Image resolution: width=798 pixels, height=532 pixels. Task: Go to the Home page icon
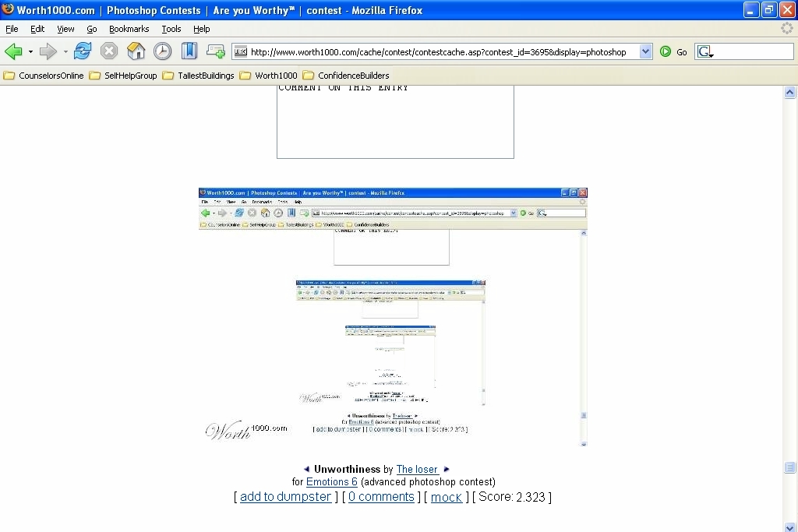(x=136, y=51)
